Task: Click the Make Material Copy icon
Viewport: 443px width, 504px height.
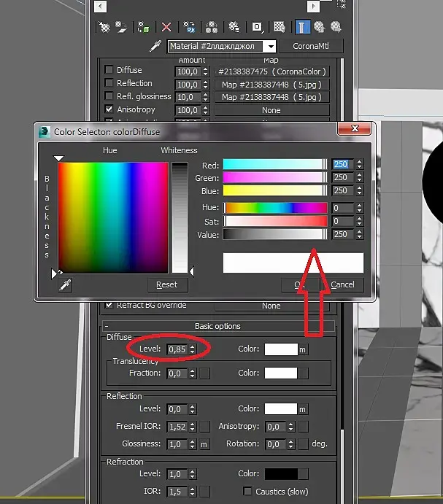Action: 189,27
